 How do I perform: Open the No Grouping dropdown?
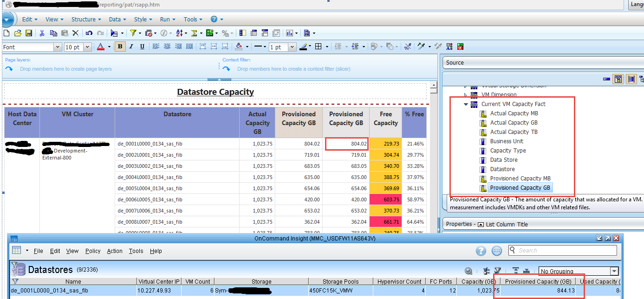614,271
